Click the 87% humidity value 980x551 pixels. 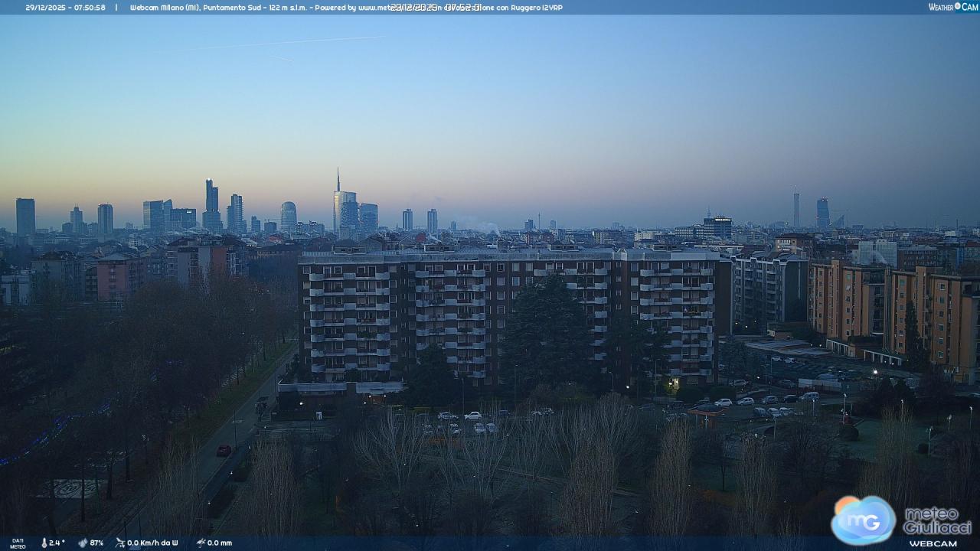point(96,543)
